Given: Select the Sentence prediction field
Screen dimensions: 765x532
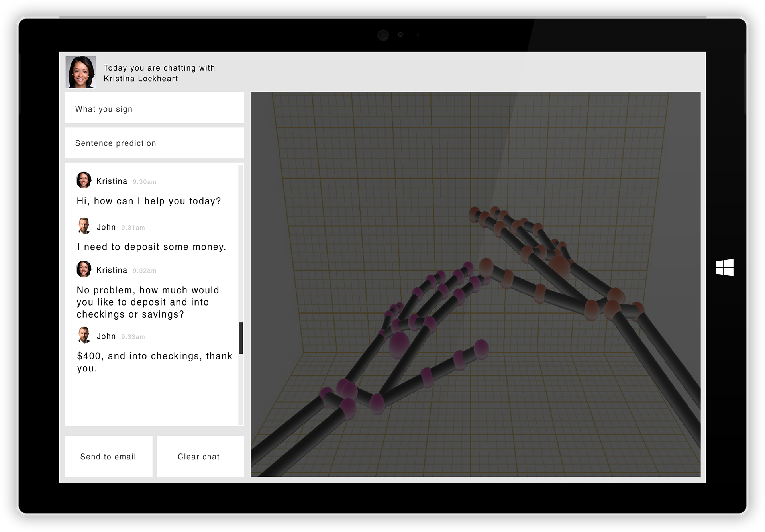Looking at the screenshot, I should [154, 143].
